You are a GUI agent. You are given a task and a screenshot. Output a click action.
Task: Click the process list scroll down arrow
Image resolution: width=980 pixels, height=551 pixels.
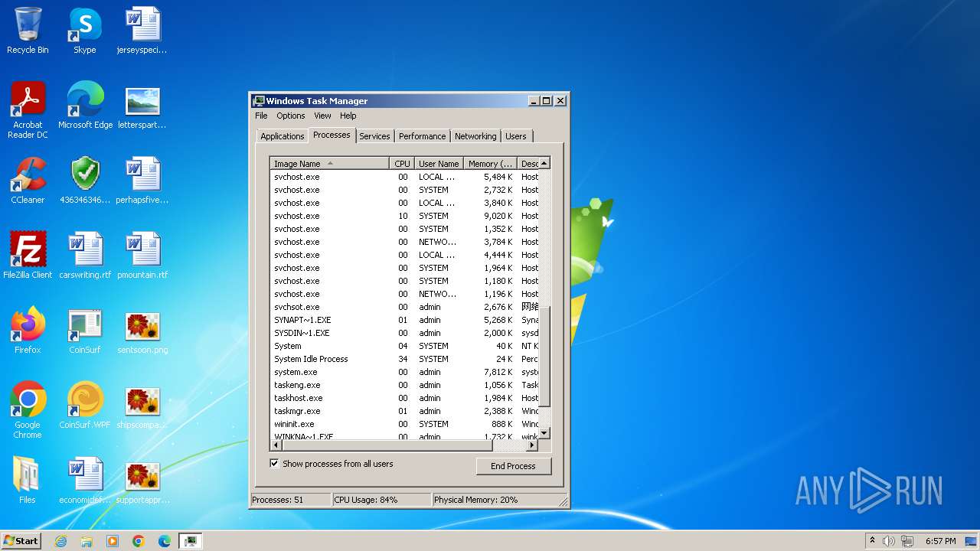point(544,433)
